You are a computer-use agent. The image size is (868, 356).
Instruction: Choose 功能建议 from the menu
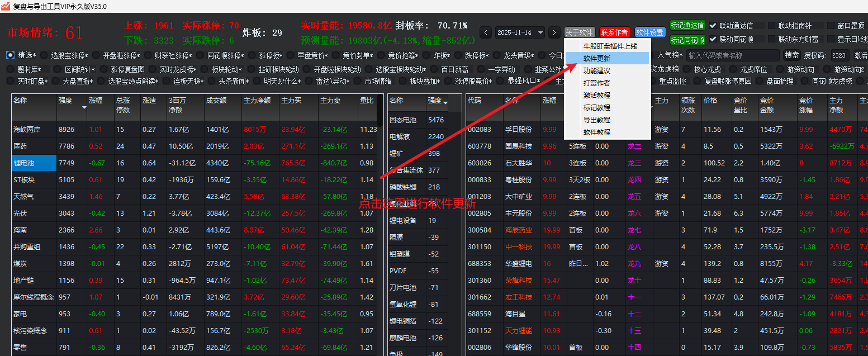pyautogui.click(x=608, y=70)
